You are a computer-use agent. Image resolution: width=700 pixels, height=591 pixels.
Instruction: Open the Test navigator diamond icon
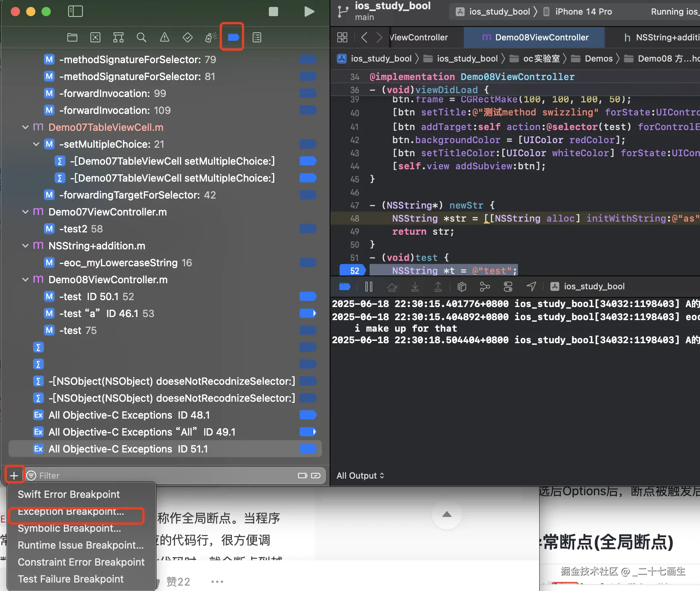tap(188, 37)
